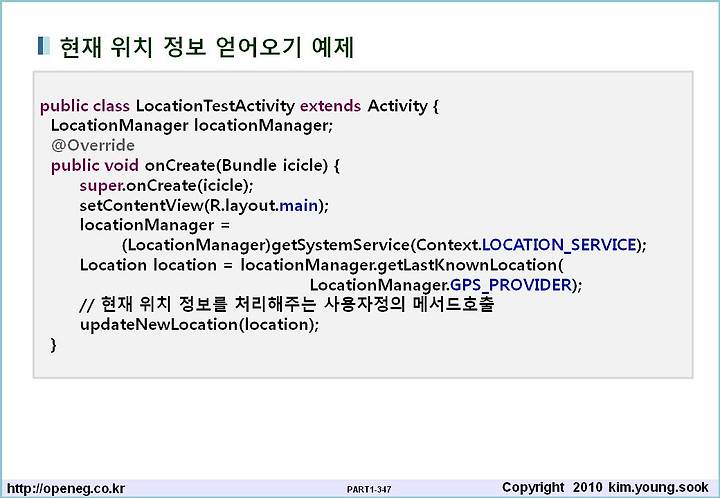Select 'LocationManager locationManager;' declaration line
720x498 pixels.
pos(191,126)
